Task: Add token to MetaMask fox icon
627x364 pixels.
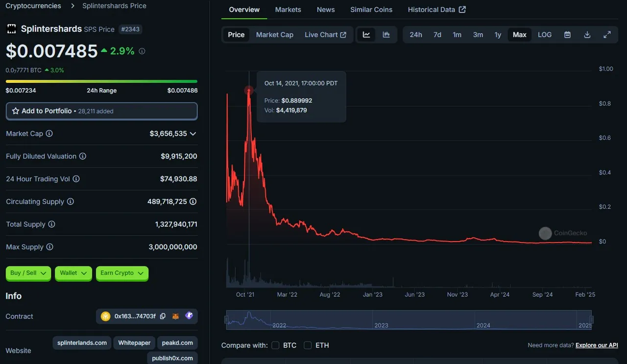Action: (175, 316)
